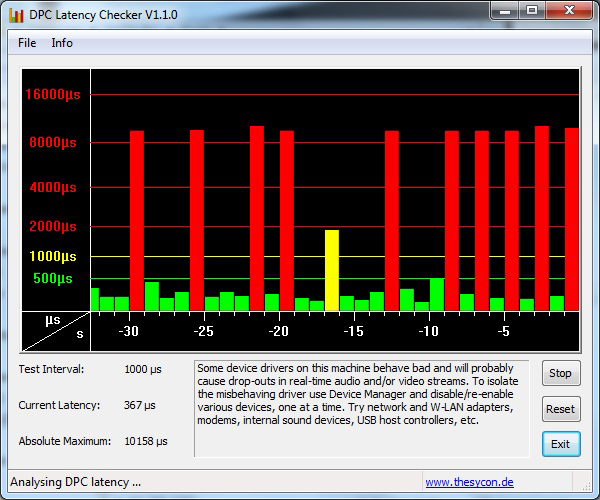The image size is (600, 500).
Task: Reset the latency measurements
Action: tap(561, 409)
